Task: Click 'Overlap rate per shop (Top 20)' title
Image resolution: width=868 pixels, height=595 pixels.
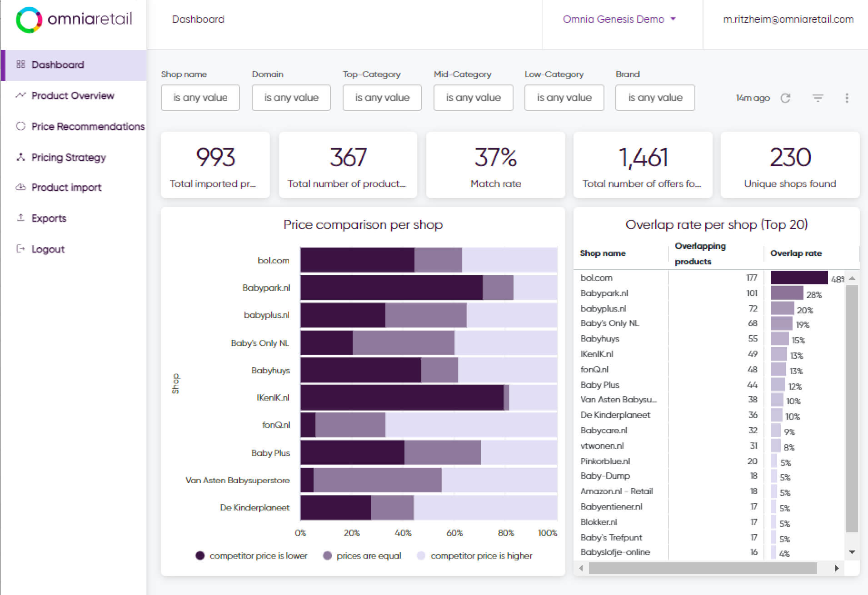Action: click(717, 224)
